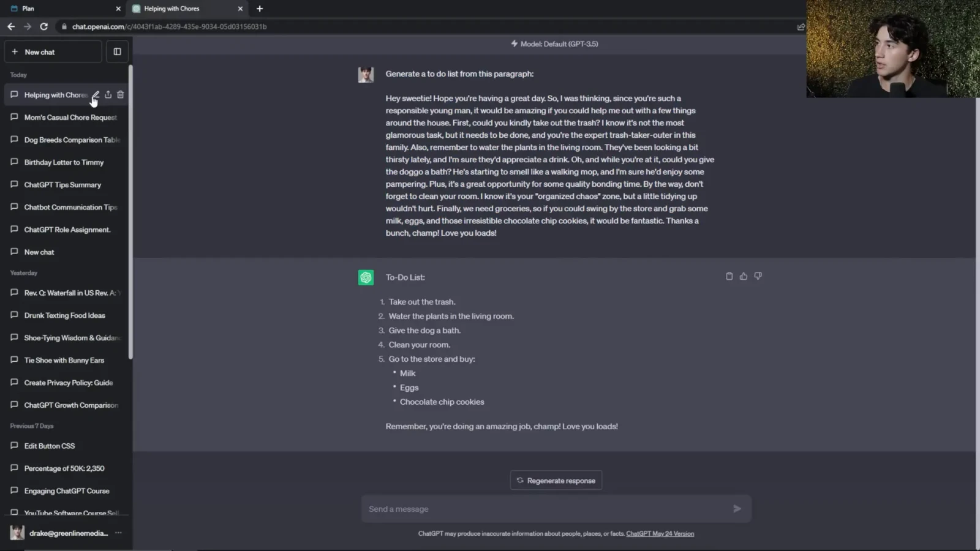980x551 pixels.
Task: Click the drake@greenlinemedia account entry
Action: [66, 533]
